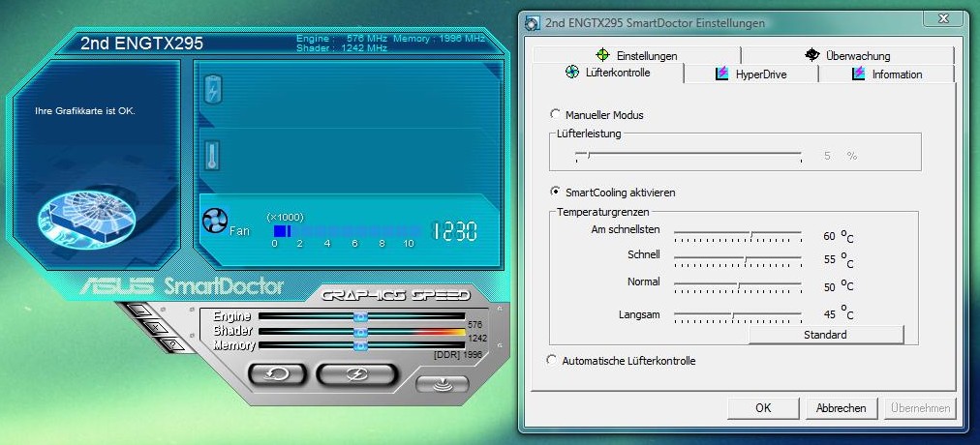The height and width of the screenshot is (445, 980).
Task: Select Manueller Modus radio button
Action: 554,114
